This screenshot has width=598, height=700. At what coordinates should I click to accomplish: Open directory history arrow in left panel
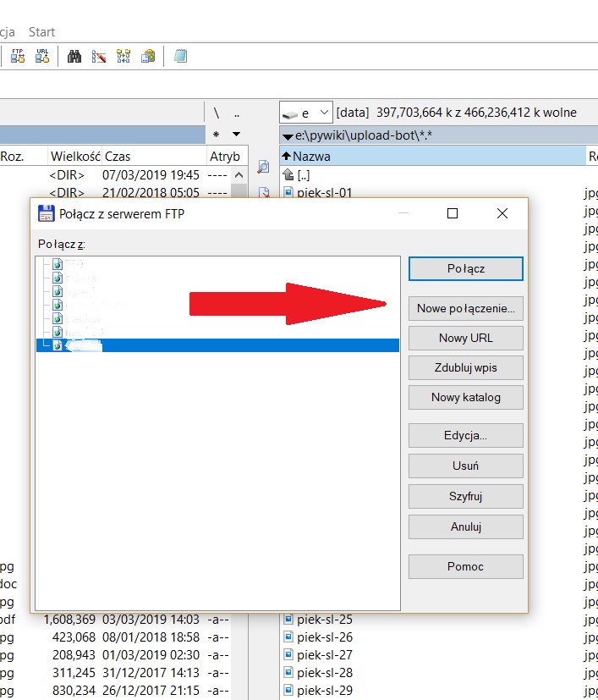[x=236, y=135]
